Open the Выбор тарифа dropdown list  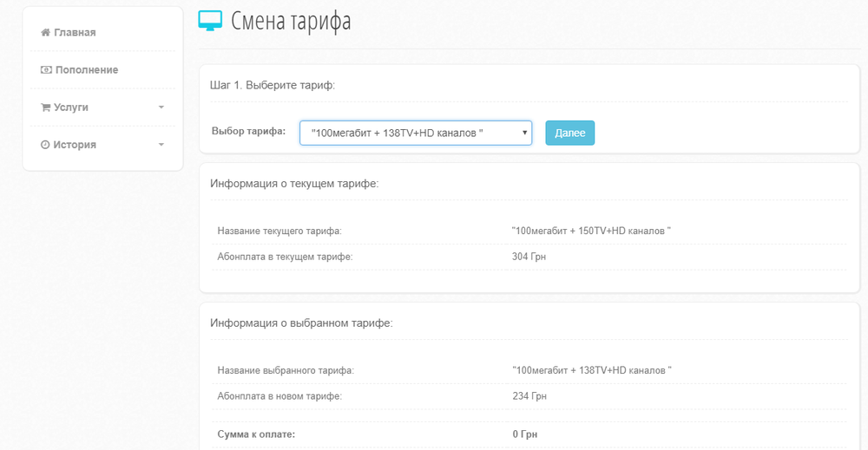(416, 133)
